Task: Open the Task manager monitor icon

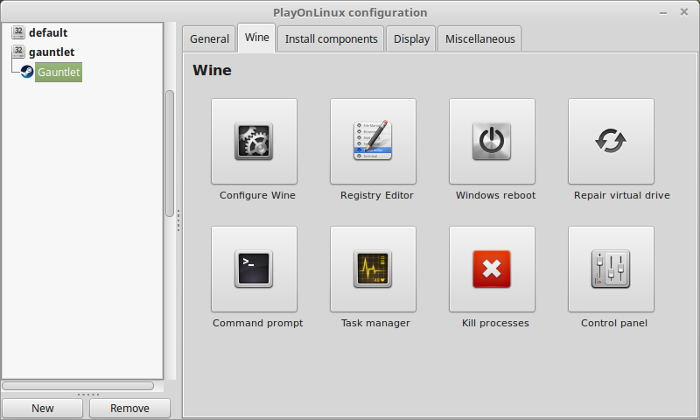Action: (x=373, y=269)
